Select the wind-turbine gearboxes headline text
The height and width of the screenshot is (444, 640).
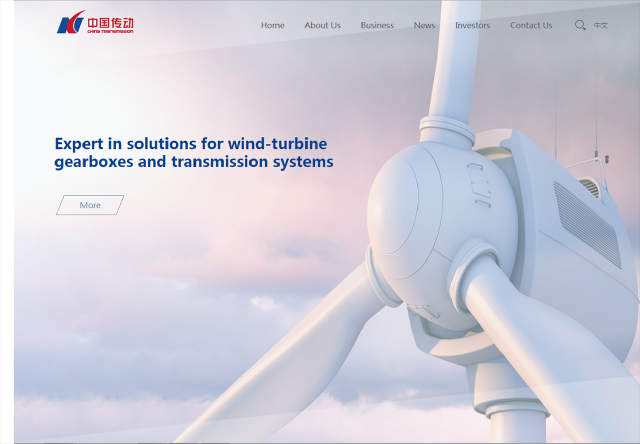click(x=194, y=153)
